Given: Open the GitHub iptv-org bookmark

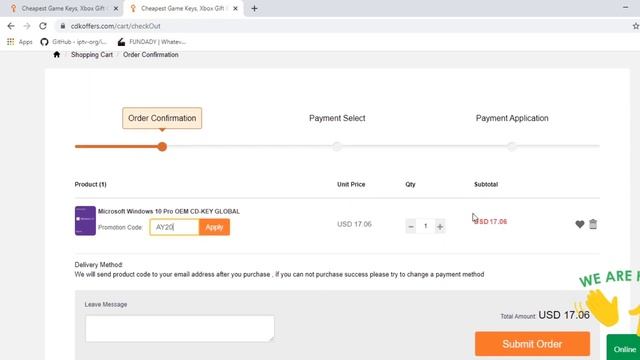Looking at the screenshot, I should tap(73, 42).
